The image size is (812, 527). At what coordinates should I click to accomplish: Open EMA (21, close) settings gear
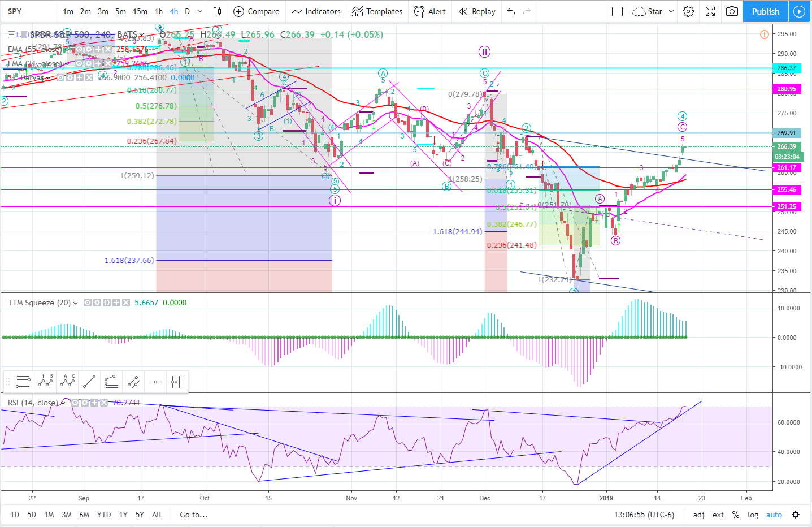tap(89, 63)
